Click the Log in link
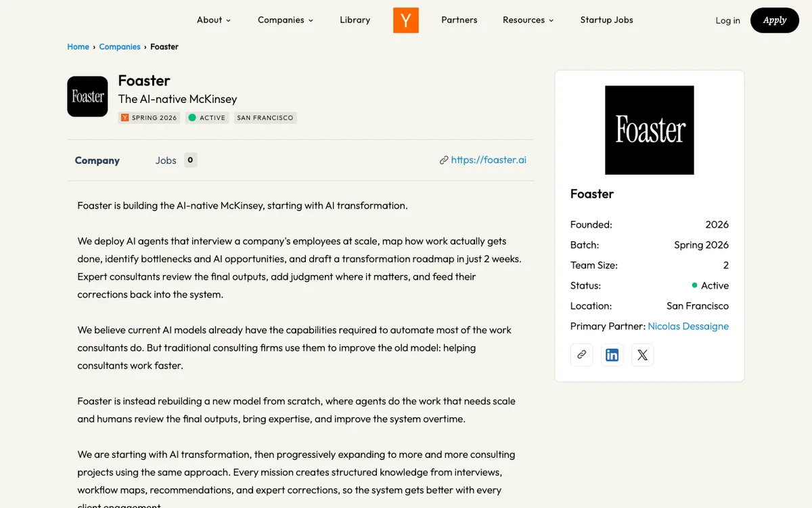812x508 pixels. [728, 20]
